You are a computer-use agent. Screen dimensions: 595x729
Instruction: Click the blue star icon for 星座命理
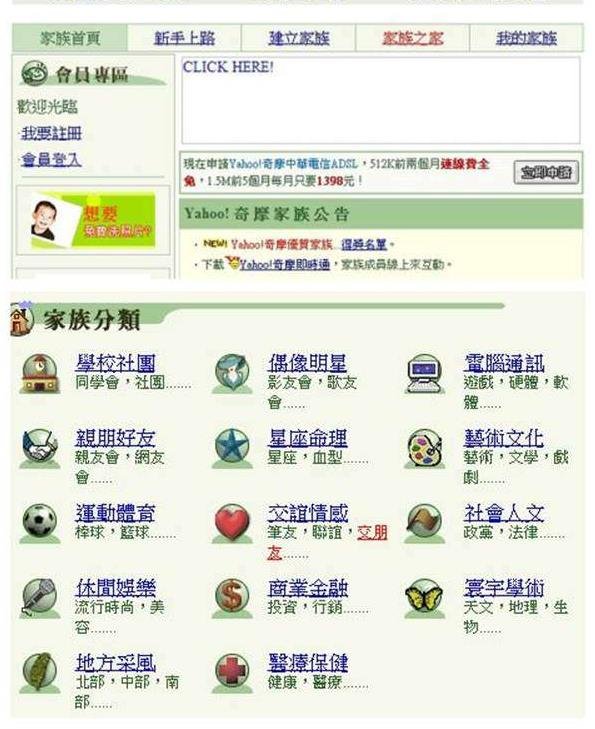pyautogui.click(x=232, y=449)
